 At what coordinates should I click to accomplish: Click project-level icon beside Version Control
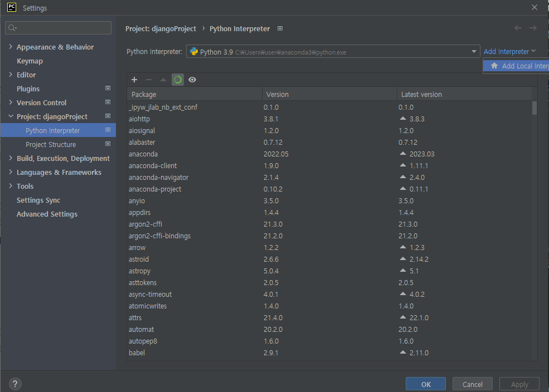(x=108, y=102)
